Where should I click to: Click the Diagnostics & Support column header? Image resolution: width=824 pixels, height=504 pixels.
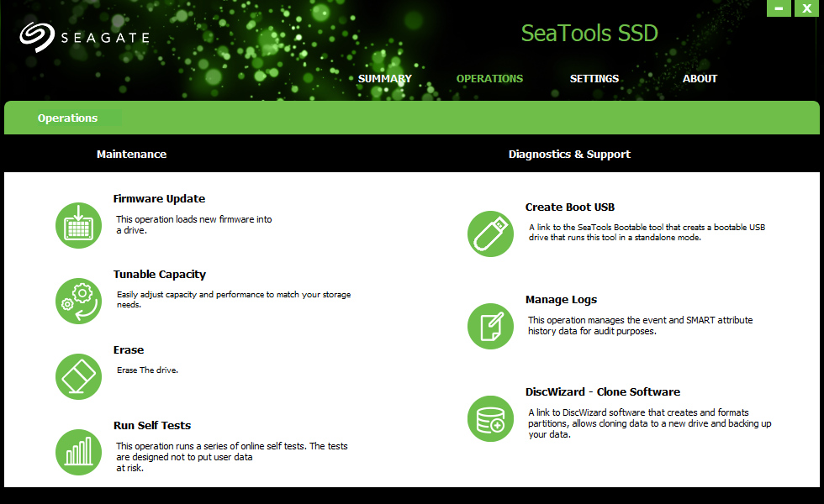[570, 154]
